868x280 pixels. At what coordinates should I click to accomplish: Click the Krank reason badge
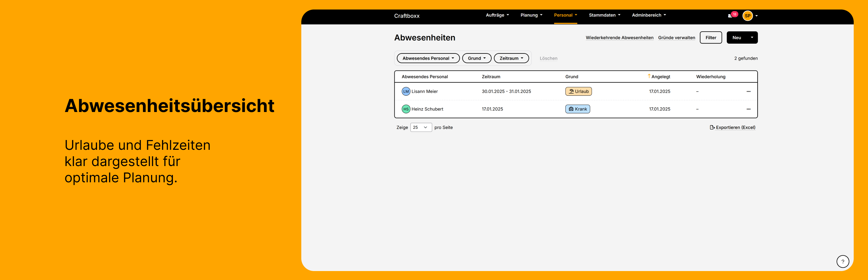pos(578,109)
